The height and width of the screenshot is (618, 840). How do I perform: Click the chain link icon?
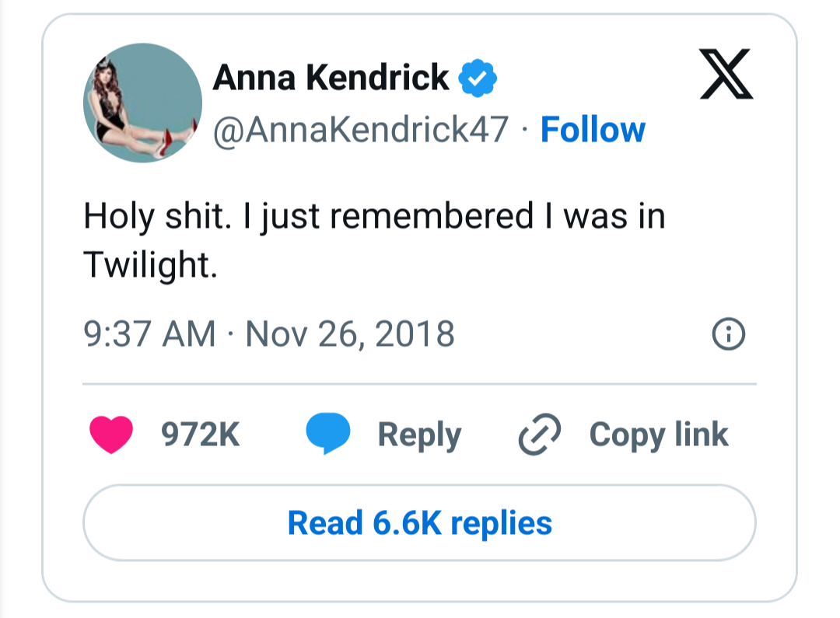[539, 435]
